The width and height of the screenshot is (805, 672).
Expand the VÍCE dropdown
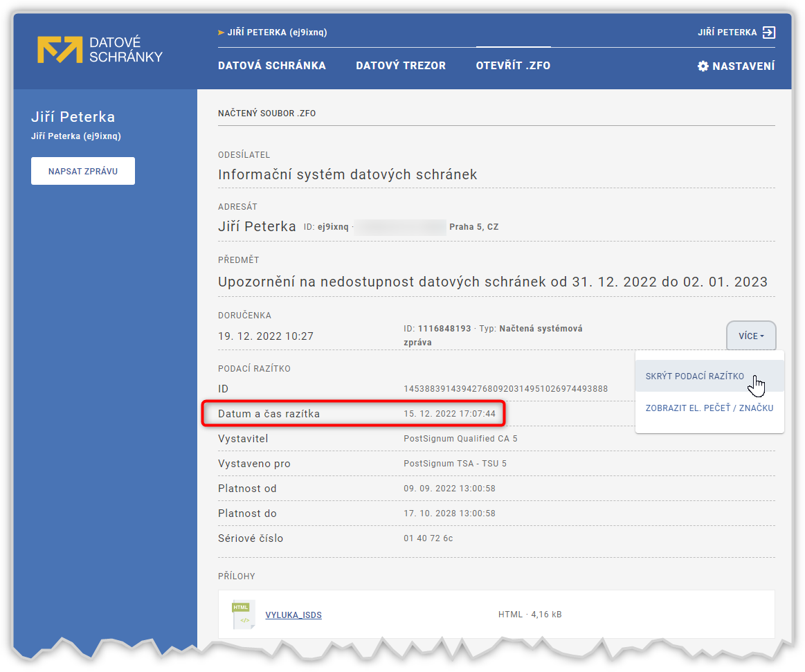[751, 336]
